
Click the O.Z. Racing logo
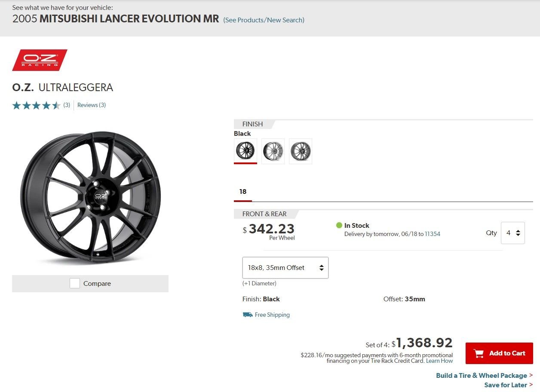pyautogui.click(x=40, y=60)
